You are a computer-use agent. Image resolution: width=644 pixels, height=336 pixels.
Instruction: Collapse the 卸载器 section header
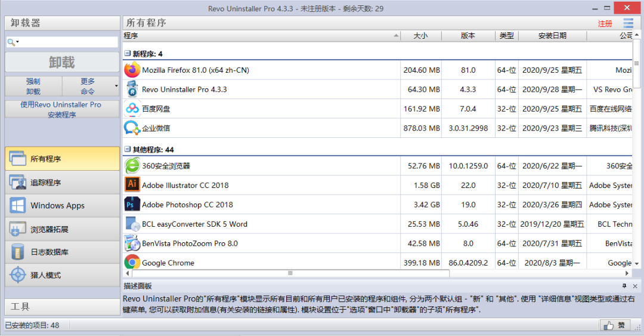pyautogui.click(x=63, y=23)
